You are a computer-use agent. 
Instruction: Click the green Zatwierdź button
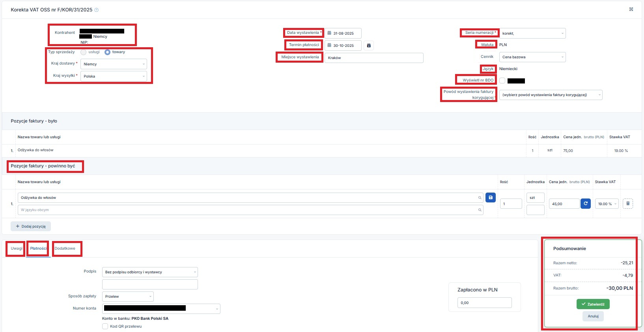coord(593,304)
